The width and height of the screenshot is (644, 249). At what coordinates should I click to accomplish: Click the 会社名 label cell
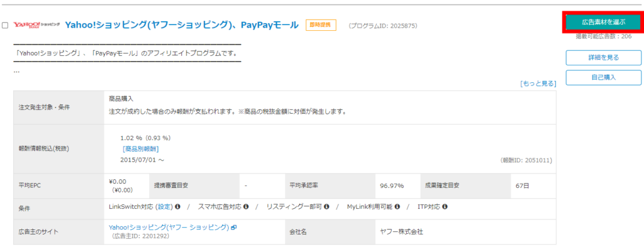tap(330, 232)
